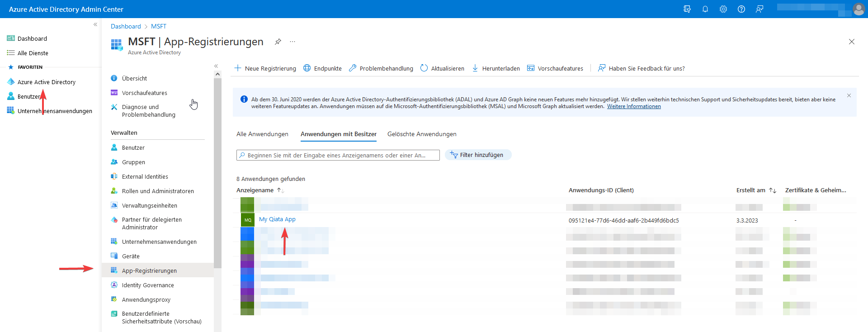Collapse the resource menu panel
868x332 pixels.
216,66
